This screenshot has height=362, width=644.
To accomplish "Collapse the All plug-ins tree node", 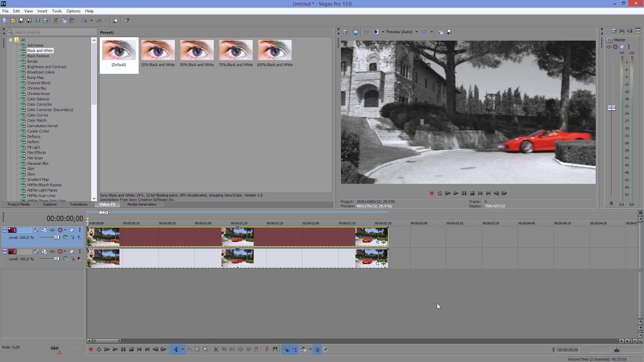I will point(10,40).
